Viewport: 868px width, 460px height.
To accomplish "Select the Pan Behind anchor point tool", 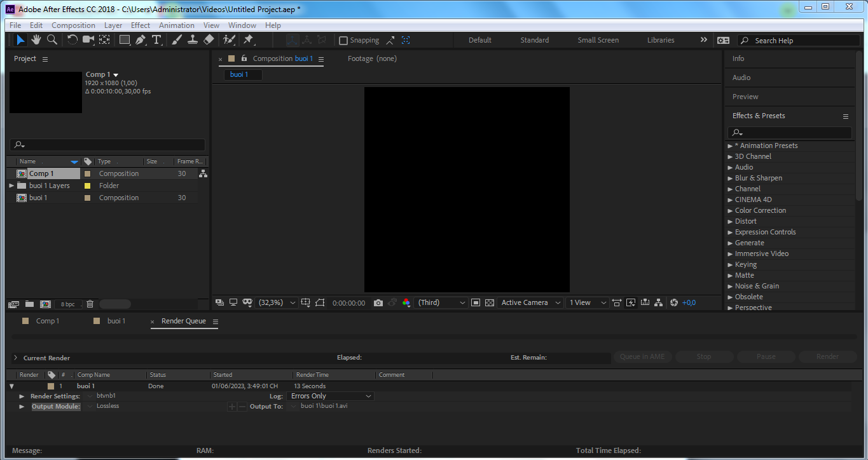I will (104, 40).
